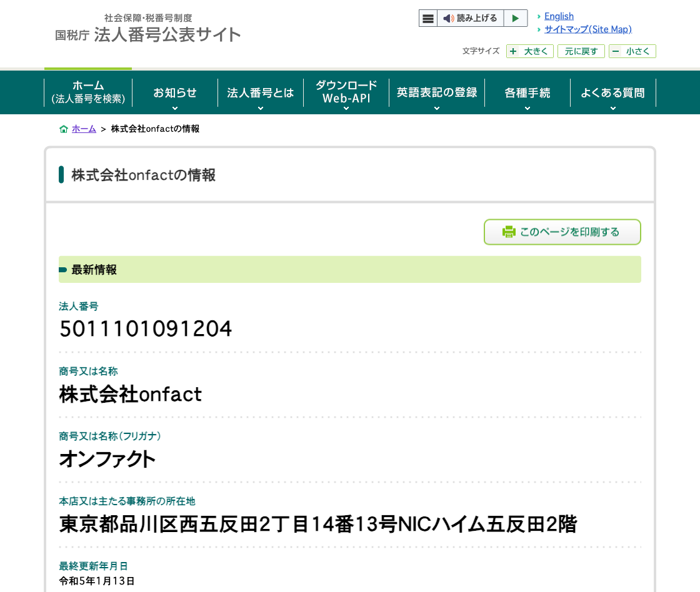Open the ダウンロード Web-API menu
The width and height of the screenshot is (700, 592).
pyautogui.click(x=346, y=92)
